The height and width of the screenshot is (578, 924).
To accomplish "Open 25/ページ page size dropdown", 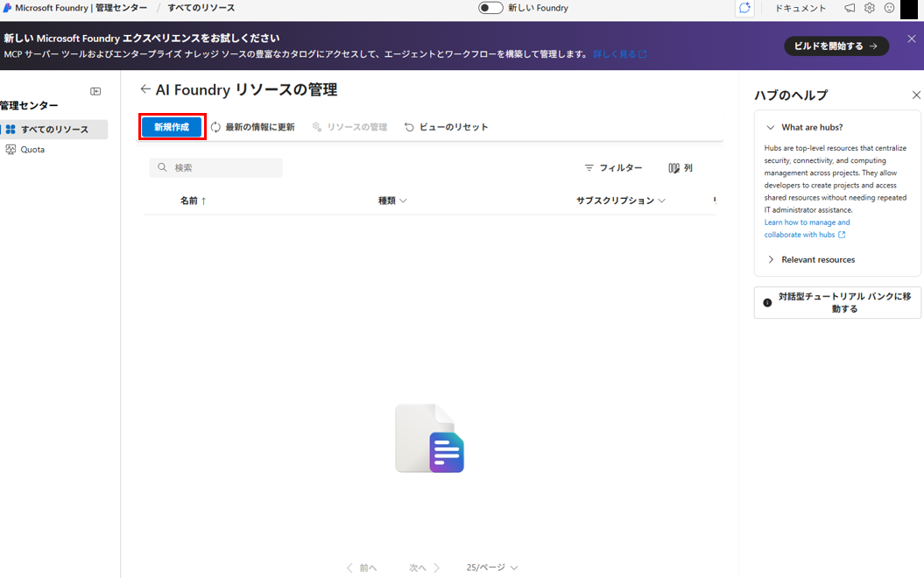I will click(492, 568).
